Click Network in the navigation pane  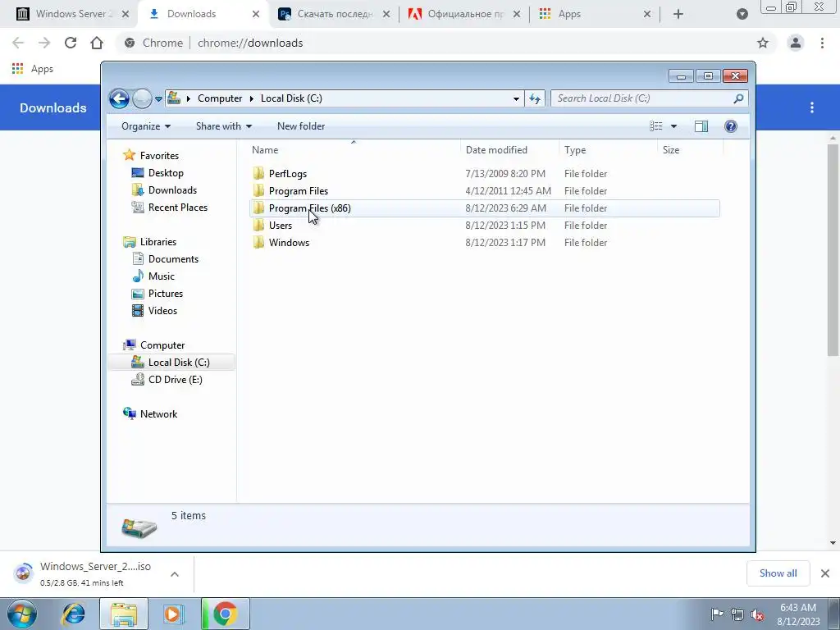pyautogui.click(x=158, y=414)
